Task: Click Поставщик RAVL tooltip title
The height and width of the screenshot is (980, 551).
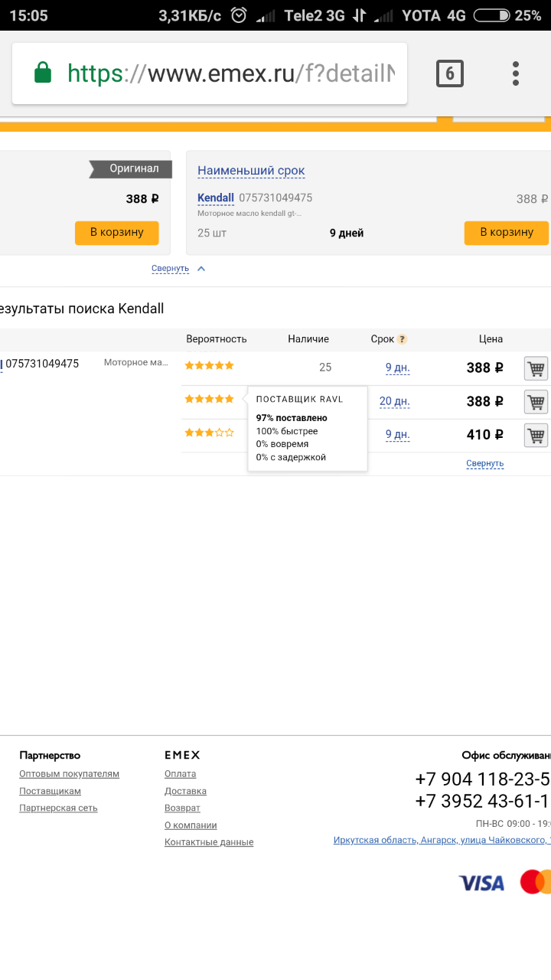Action: point(299,399)
